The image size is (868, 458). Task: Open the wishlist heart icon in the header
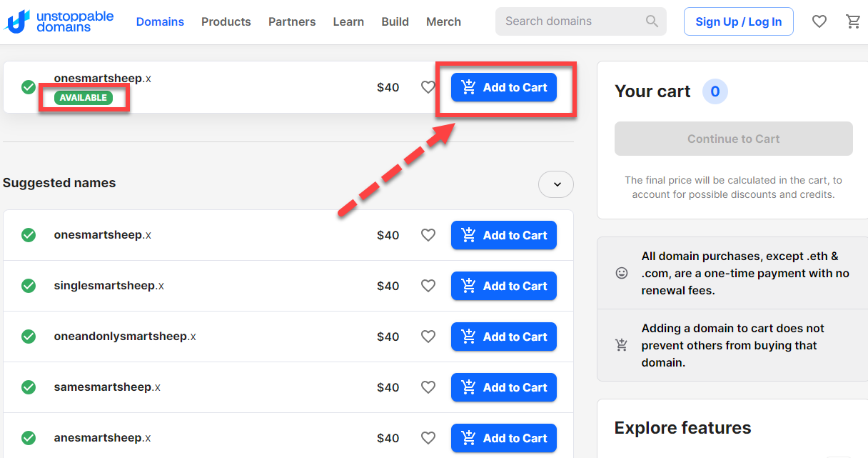pos(819,21)
